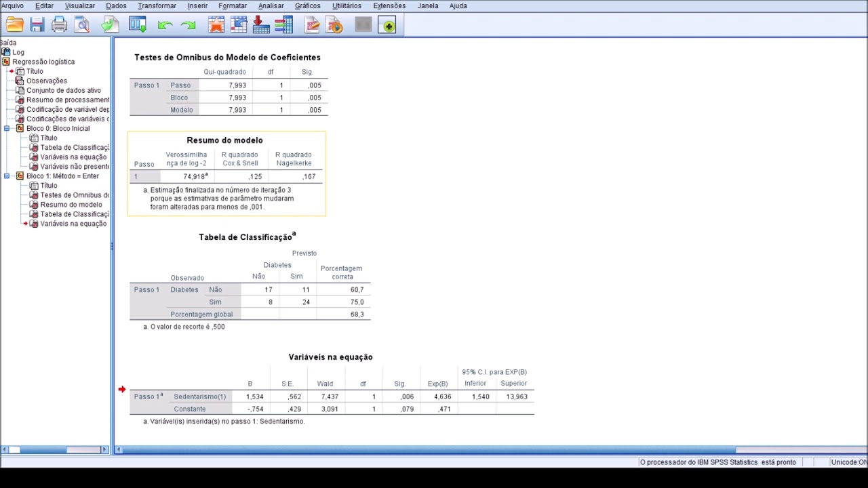Click the Tabela de Classificação table title

pyautogui.click(x=247, y=237)
